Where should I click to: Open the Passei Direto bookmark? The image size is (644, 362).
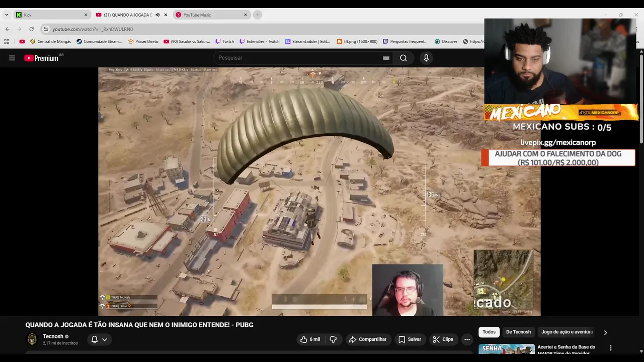[x=143, y=42]
